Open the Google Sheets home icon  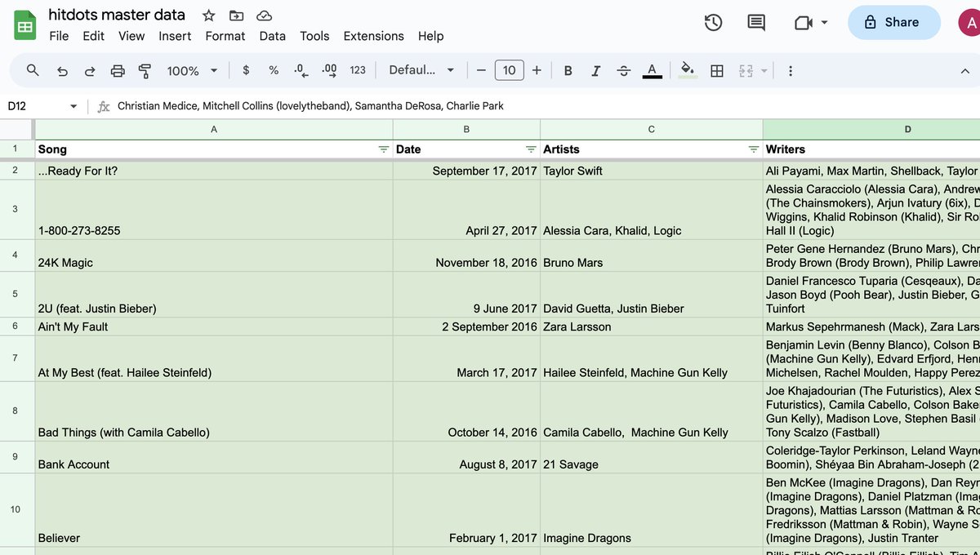coord(24,25)
